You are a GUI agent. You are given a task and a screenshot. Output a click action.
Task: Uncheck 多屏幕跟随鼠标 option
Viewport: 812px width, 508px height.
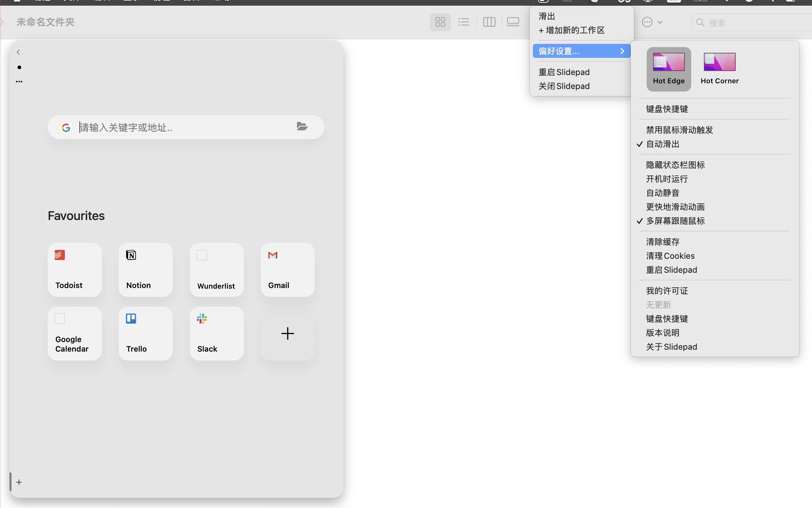point(715,221)
